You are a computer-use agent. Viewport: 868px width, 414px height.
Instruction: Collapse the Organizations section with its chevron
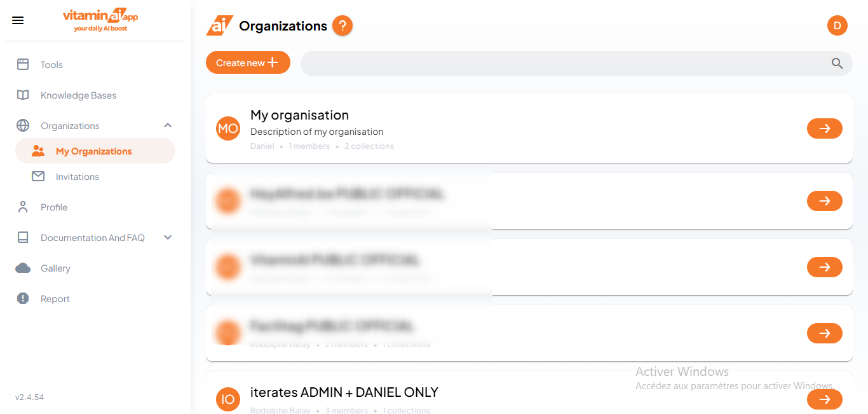tap(167, 125)
